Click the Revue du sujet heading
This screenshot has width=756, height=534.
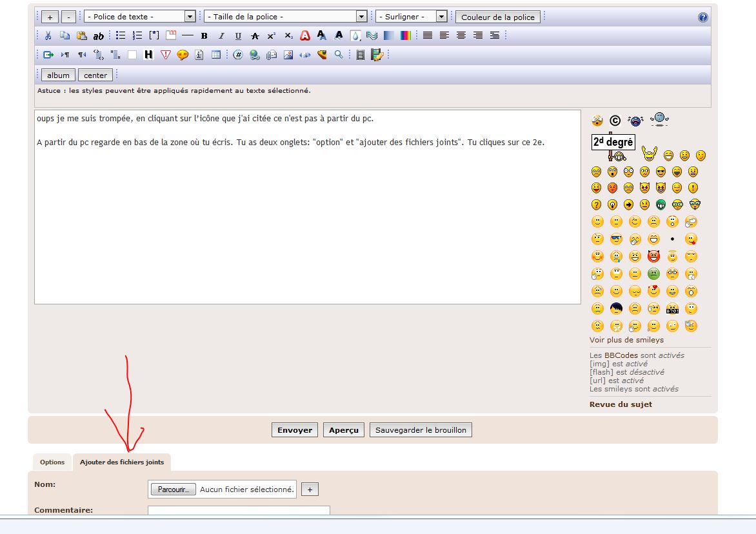621,404
